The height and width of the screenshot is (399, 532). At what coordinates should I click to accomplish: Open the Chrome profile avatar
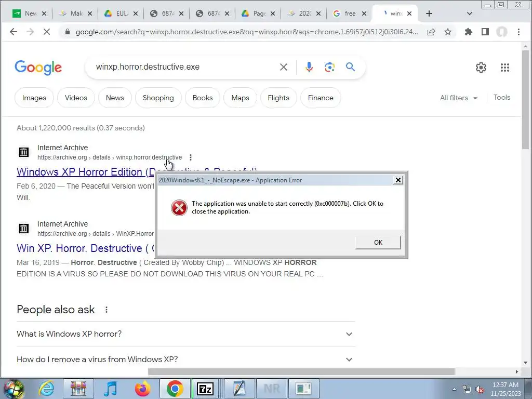502,32
